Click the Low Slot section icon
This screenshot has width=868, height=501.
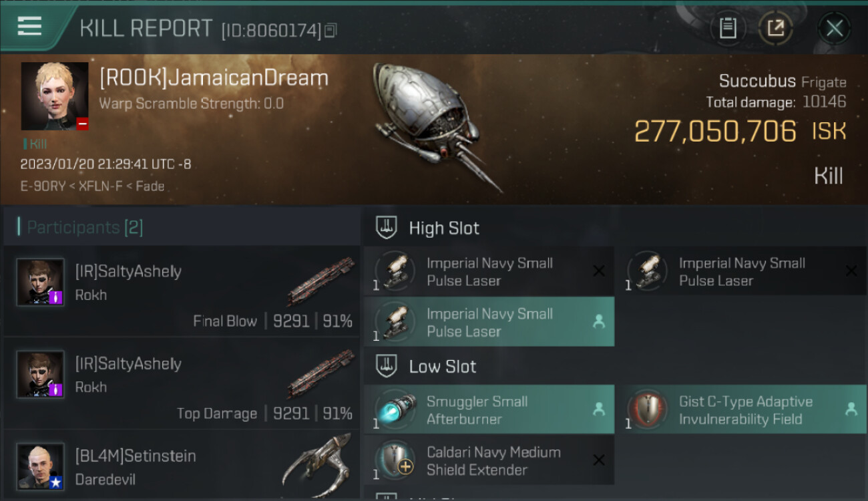coord(387,366)
